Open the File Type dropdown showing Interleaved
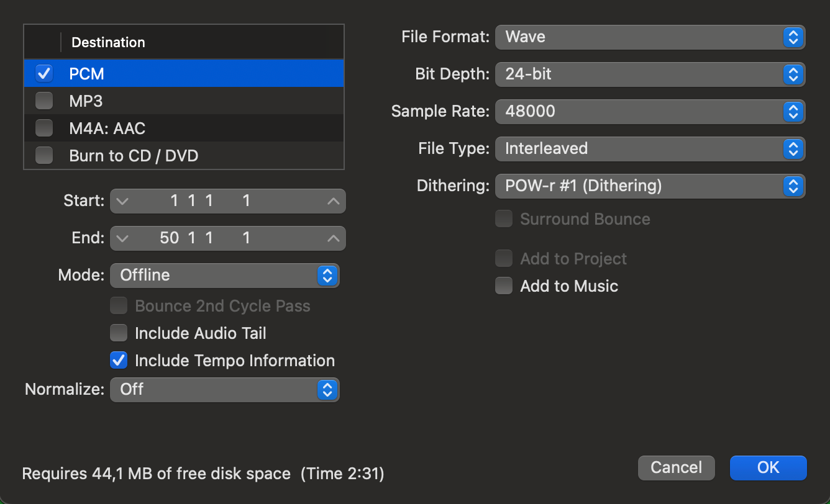The image size is (830, 504). [650, 149]
